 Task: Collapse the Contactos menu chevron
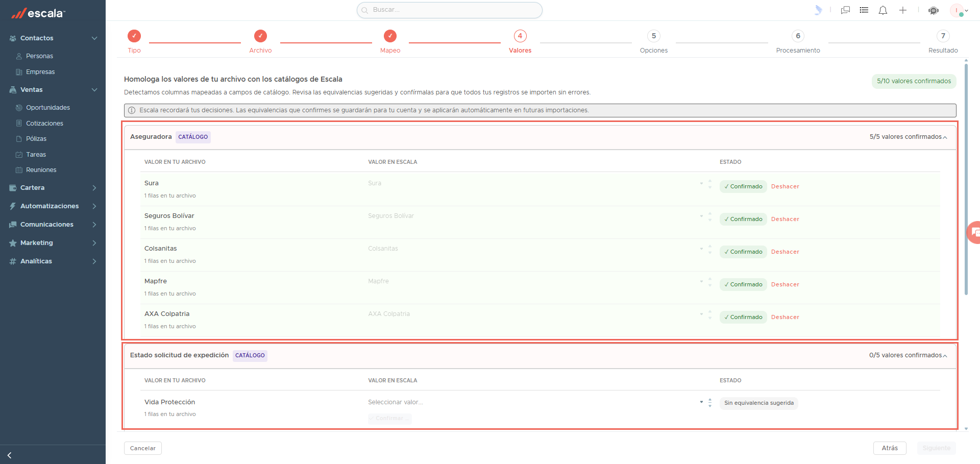[x=94, y=38]
